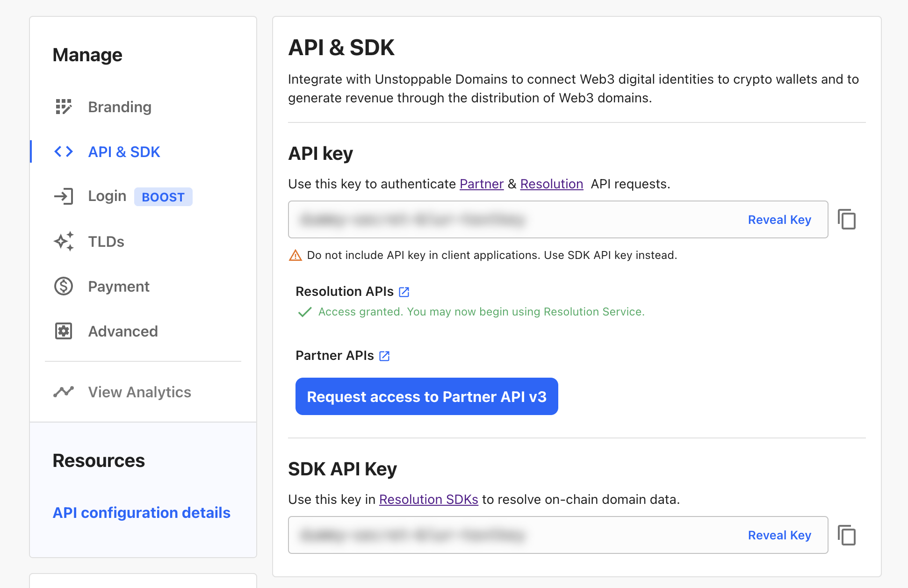Open Resolution APIs external link icon
This screenshot has width=908, height=588.
pyautogui.click(x=404, y=292)
